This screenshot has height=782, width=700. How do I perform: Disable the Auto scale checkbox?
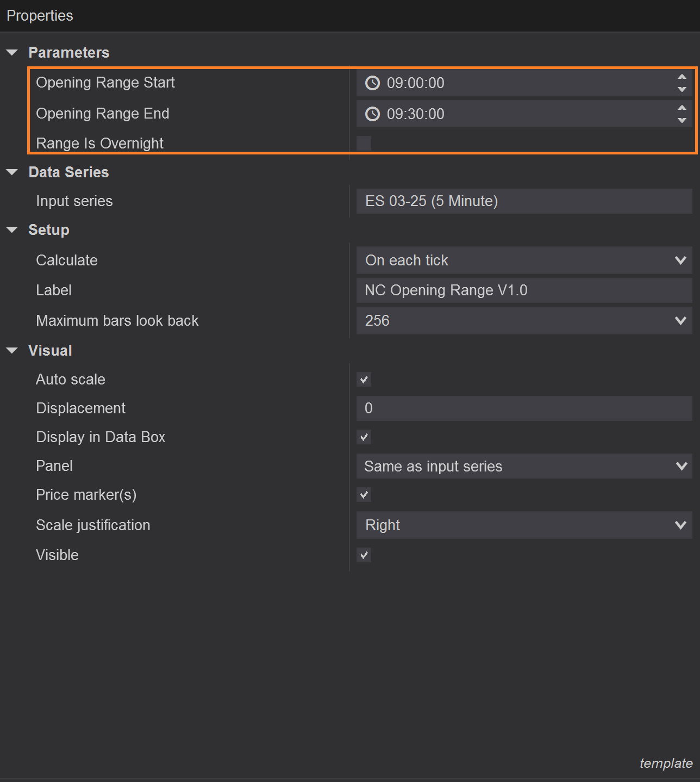pos(364,379)
